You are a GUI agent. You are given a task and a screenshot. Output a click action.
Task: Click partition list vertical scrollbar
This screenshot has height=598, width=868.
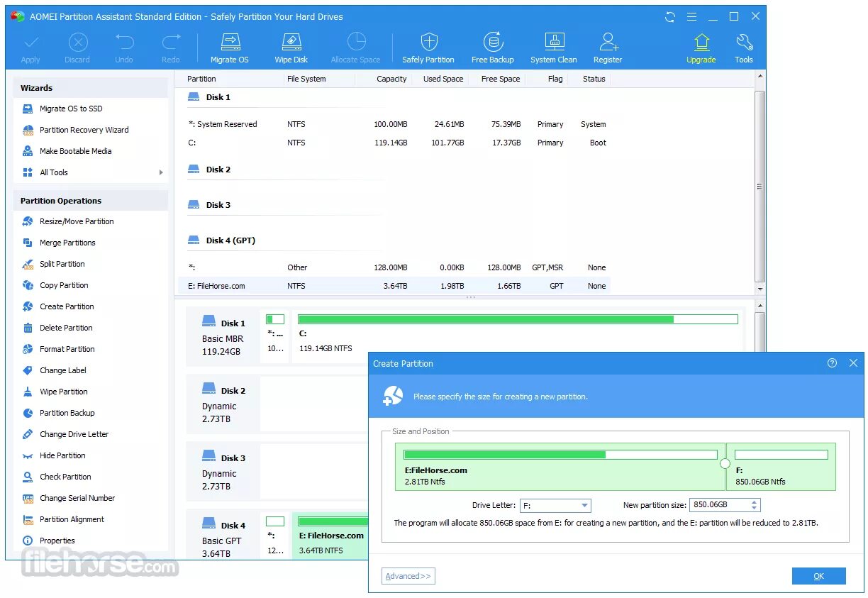tap(760, 187)
